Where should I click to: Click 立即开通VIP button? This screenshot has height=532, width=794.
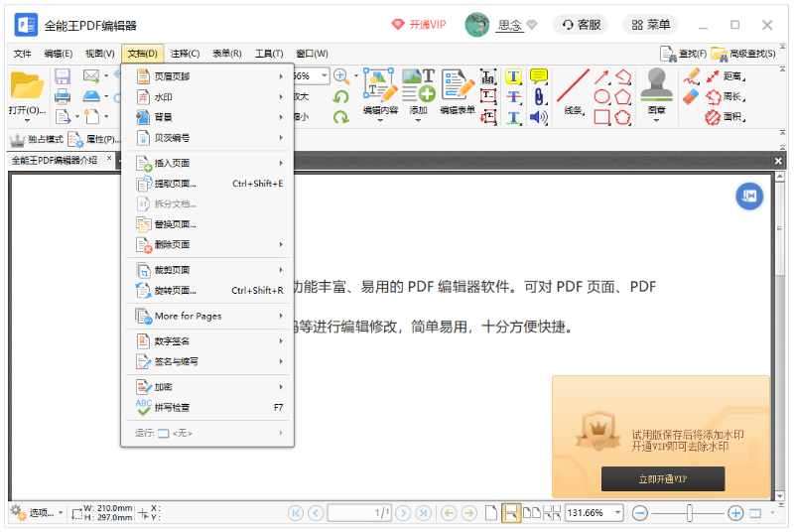663,478
